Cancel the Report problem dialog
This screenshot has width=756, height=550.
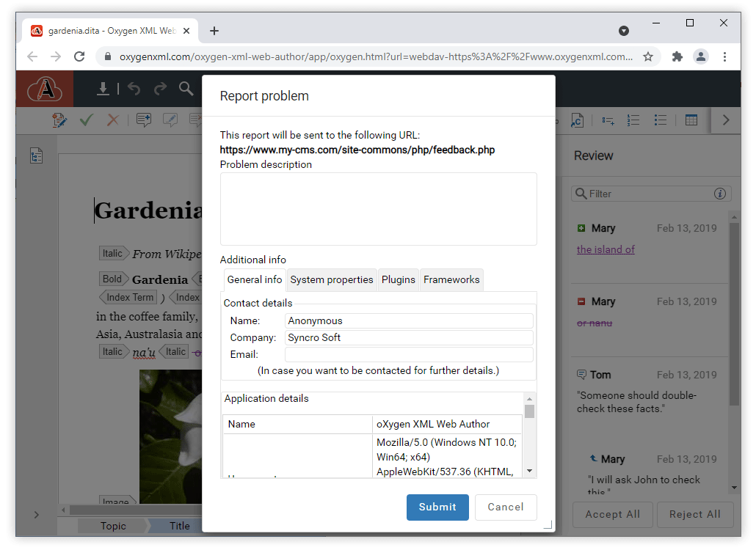coord(506,507)
